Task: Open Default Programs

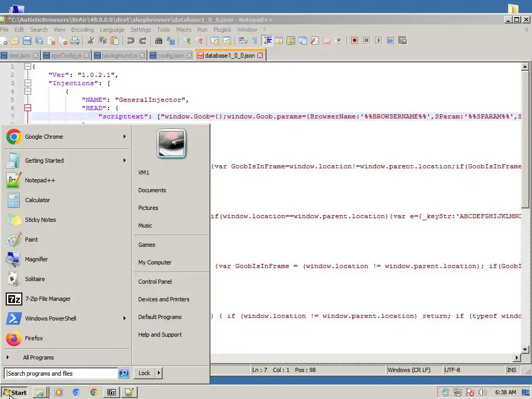Action: 160,317
